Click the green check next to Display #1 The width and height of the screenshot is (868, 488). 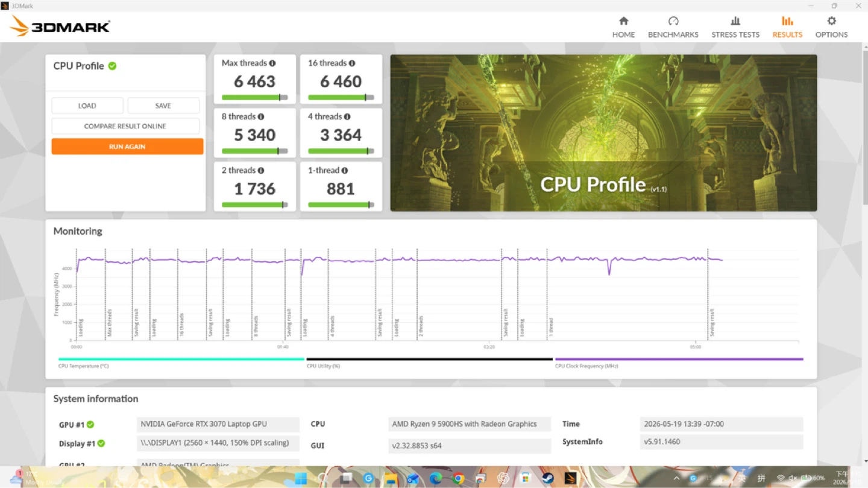click(101, 443)
